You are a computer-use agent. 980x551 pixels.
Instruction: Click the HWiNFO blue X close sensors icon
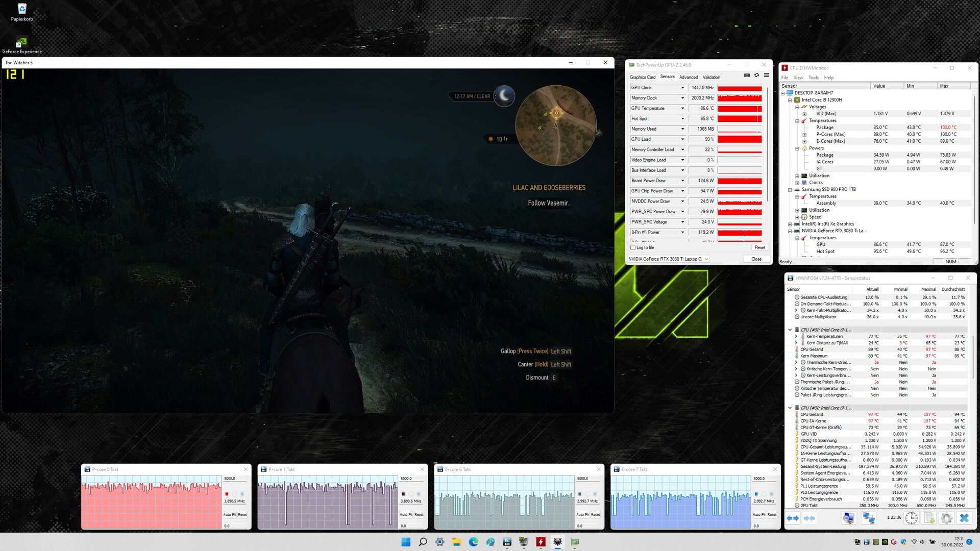tap(964, 518)
